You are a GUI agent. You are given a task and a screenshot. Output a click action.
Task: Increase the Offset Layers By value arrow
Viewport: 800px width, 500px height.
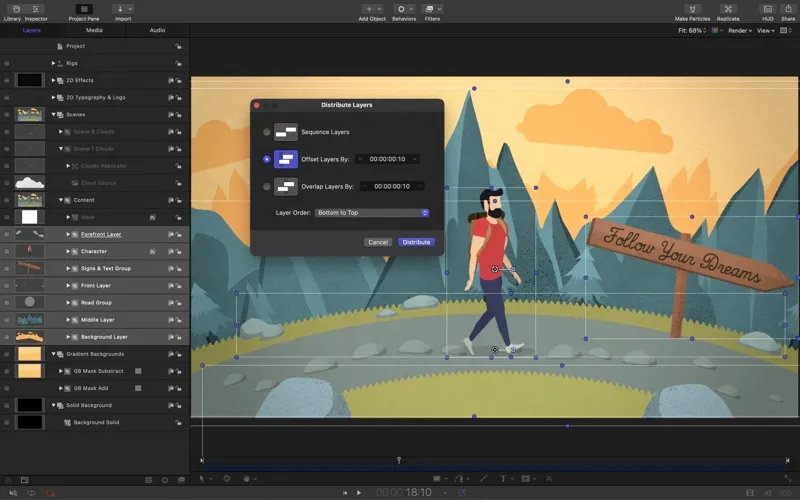pyautogui.click(x=415, y=159)
